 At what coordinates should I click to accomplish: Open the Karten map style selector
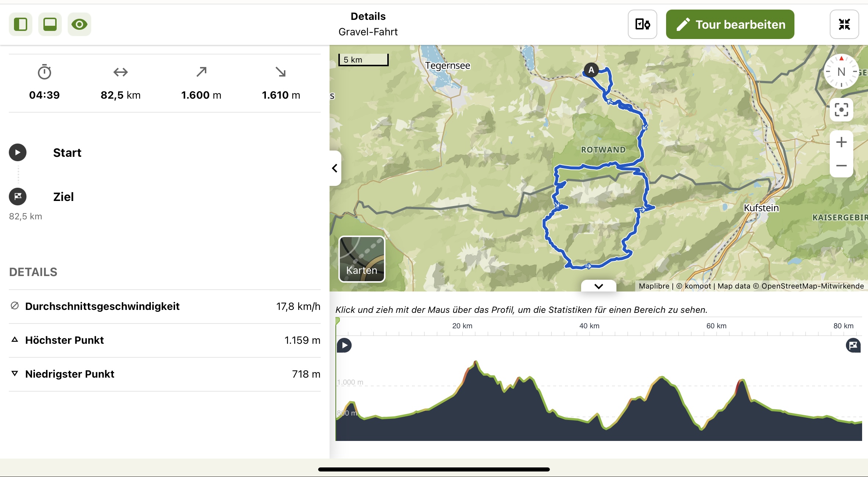[x=362, y=259]
